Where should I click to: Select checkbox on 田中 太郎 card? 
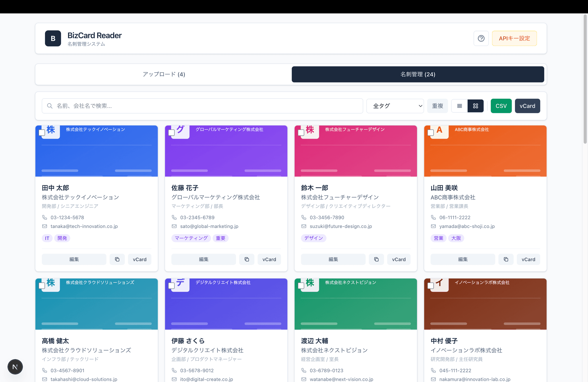point(42,132)
